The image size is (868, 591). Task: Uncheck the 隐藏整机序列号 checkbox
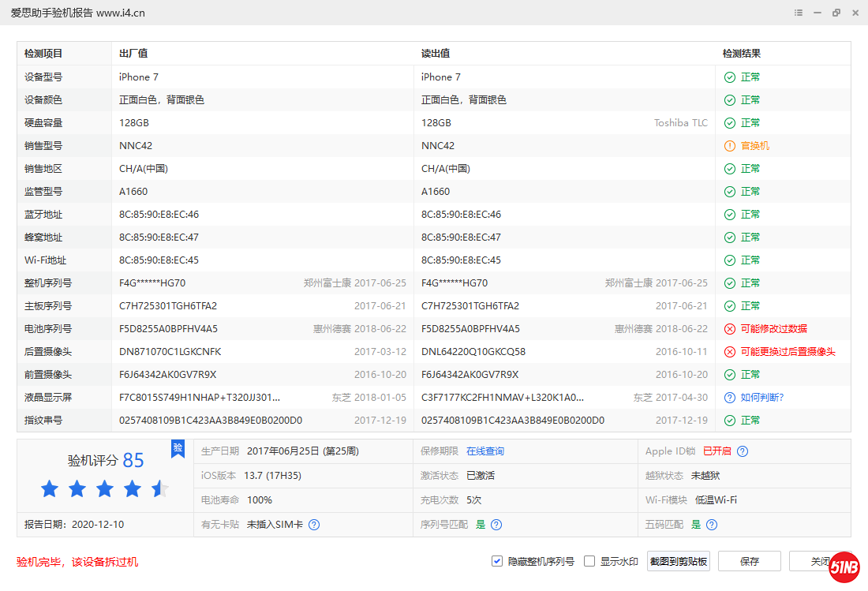[x=497, y=561]
